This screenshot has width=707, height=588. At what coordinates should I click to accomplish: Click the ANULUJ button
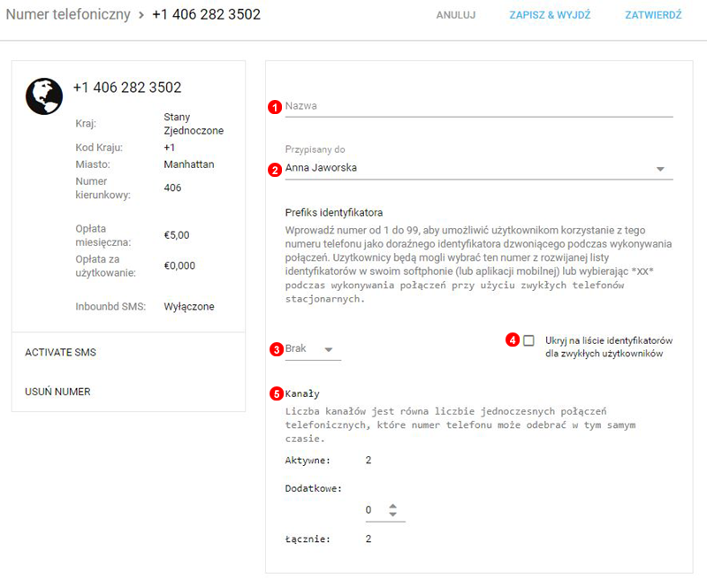click(x=456, y=16)
